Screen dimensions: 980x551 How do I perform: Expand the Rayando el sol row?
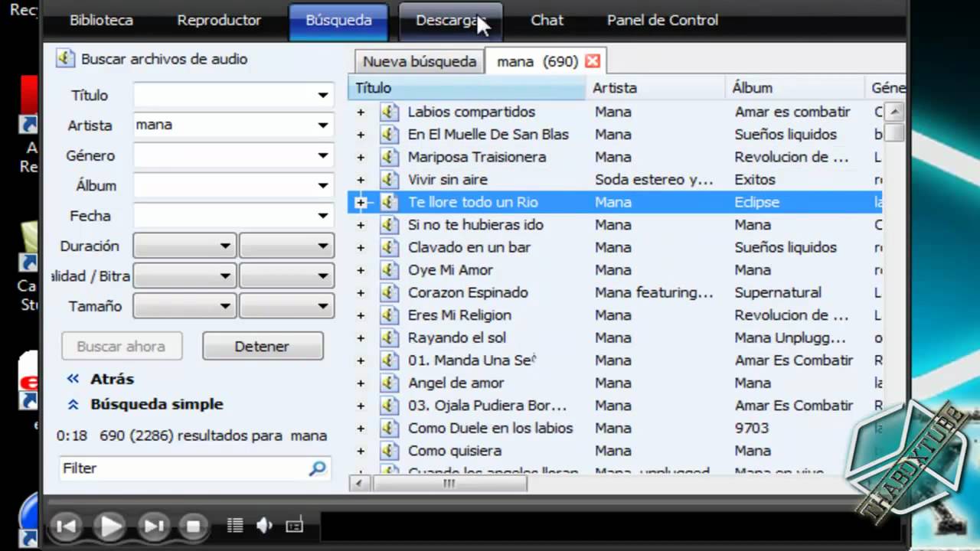point(361,338)
